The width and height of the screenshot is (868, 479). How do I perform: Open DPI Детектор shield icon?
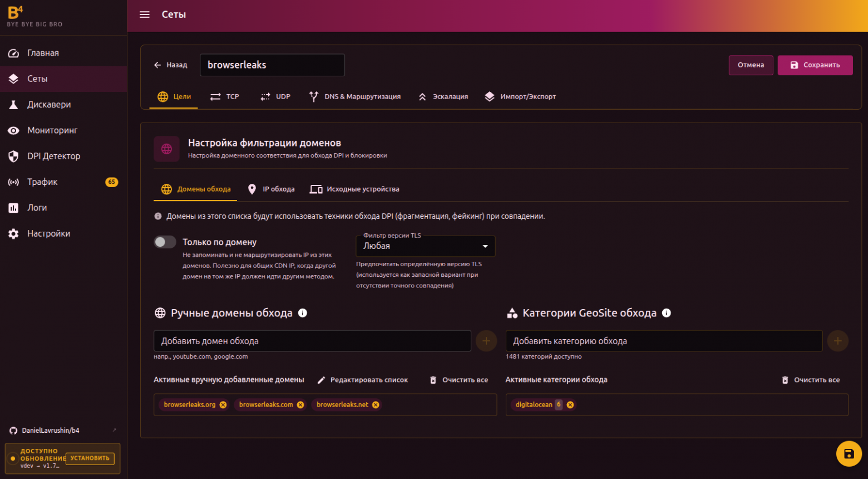(13, 156)
